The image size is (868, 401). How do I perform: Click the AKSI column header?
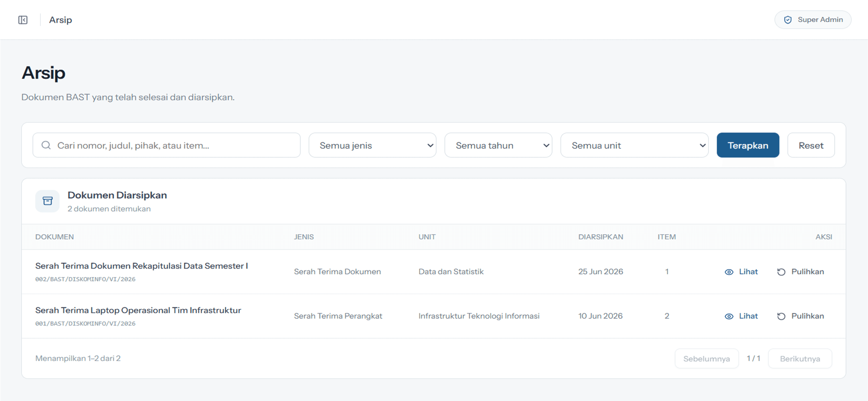(x=823, y=237)
